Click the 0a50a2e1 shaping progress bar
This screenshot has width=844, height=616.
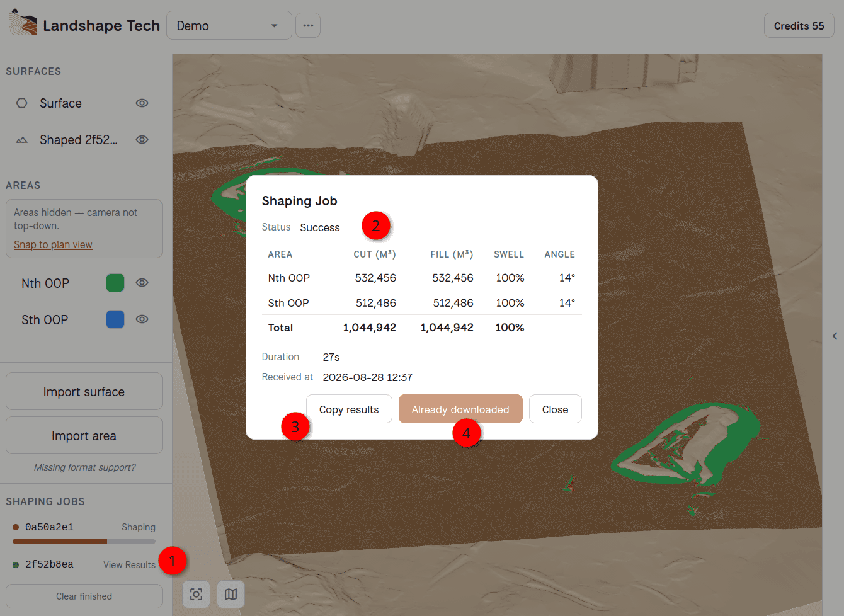click(84, 541)
